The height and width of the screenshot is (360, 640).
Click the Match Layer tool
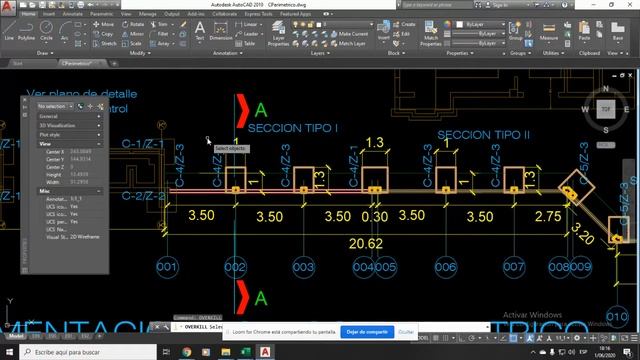[348, 43]
